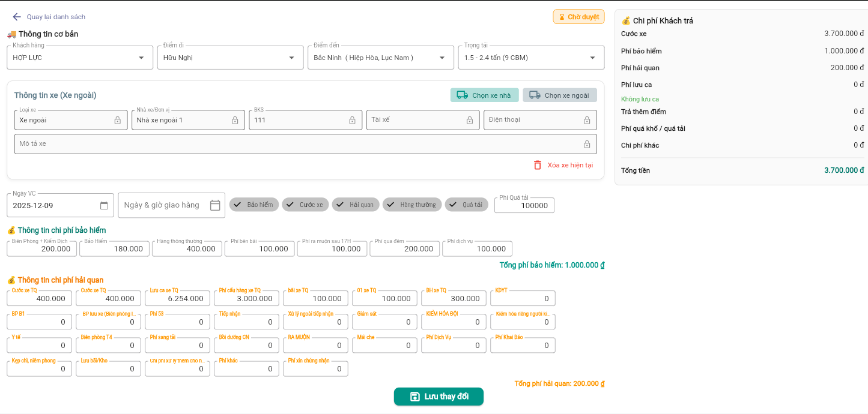Toggle the Bảo hiểm chip
The image size is (868, 414).
coord(253,205)
